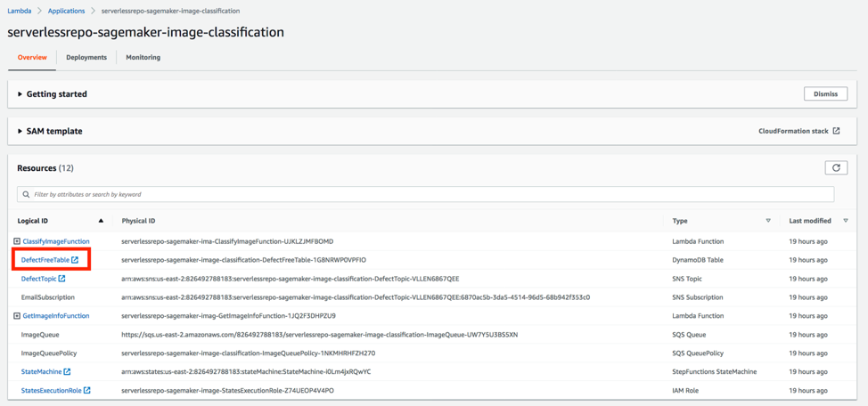Expand the ClassifyImageFunction row plus box
868x406 pixels.
click(x=17, y=241)
